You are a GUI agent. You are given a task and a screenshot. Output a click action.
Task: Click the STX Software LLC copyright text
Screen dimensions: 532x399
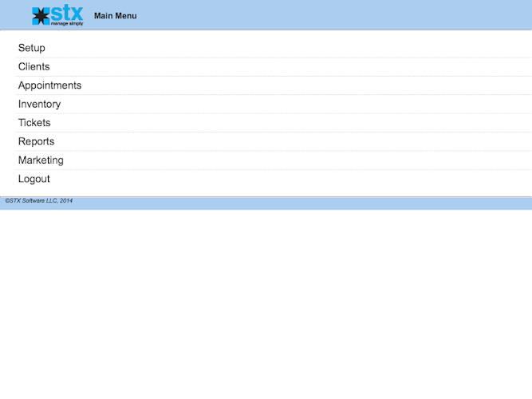[38, 200]
